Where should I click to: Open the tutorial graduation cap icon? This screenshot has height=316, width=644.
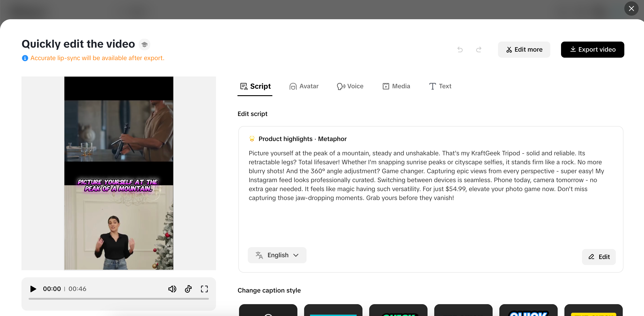[x=144, y=44]
